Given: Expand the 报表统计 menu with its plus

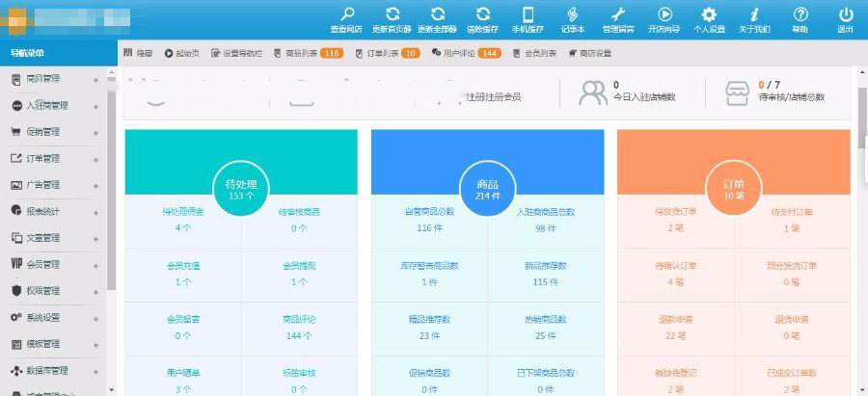Looking at the screenshot, I should pos(95,214).
